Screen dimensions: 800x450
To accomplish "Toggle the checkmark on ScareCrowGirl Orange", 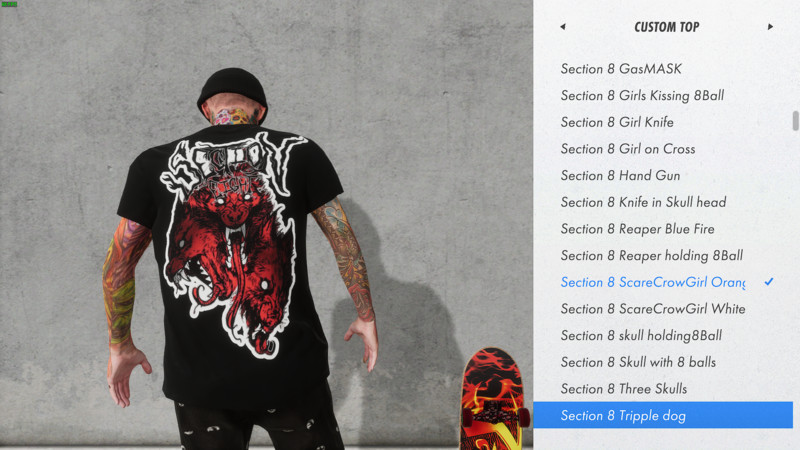I will pyautogui.click(x=769, y=282).
